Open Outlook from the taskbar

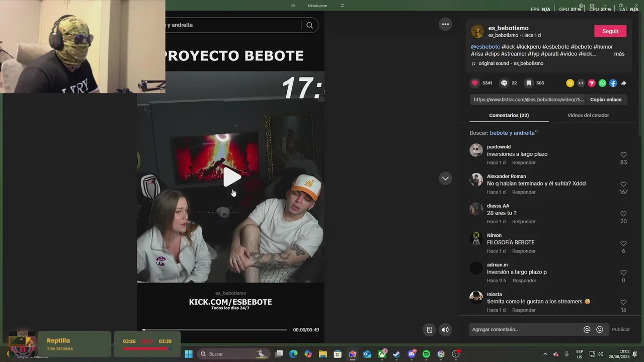(x=367, y=354)
